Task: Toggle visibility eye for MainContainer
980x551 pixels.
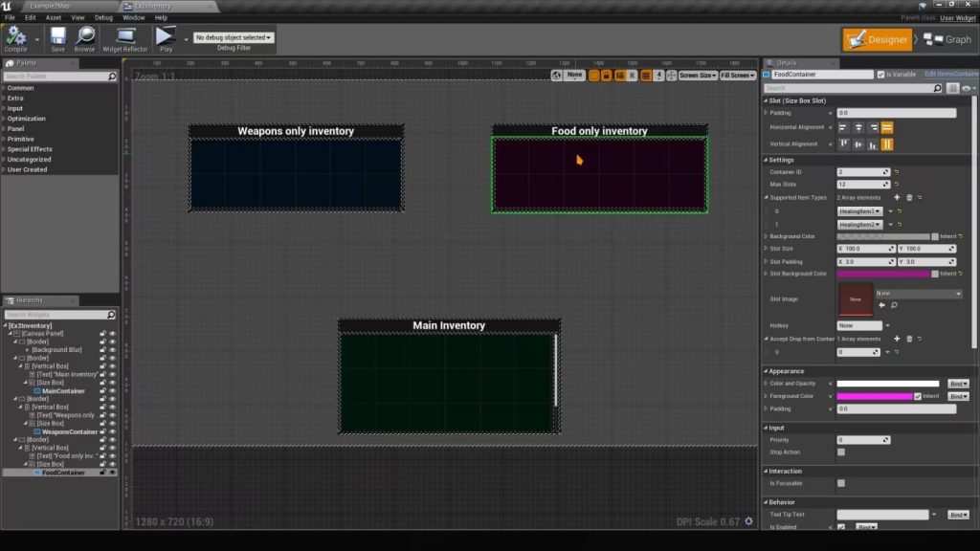Action: pyautogui.click(x=112, y=391)
